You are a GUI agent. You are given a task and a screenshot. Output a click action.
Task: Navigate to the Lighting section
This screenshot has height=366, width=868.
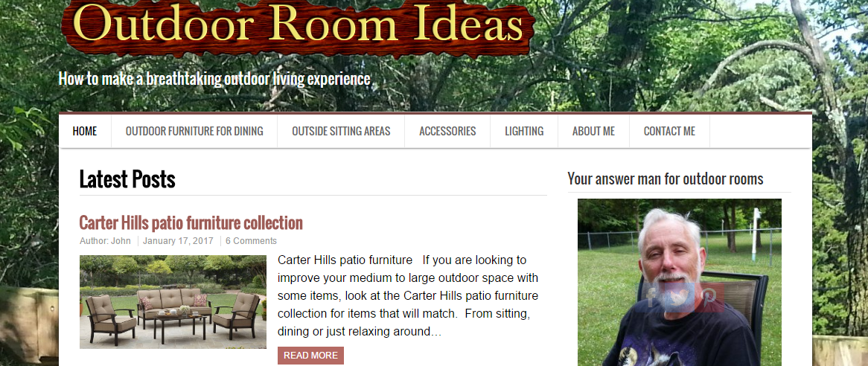(x=524, y=132)
